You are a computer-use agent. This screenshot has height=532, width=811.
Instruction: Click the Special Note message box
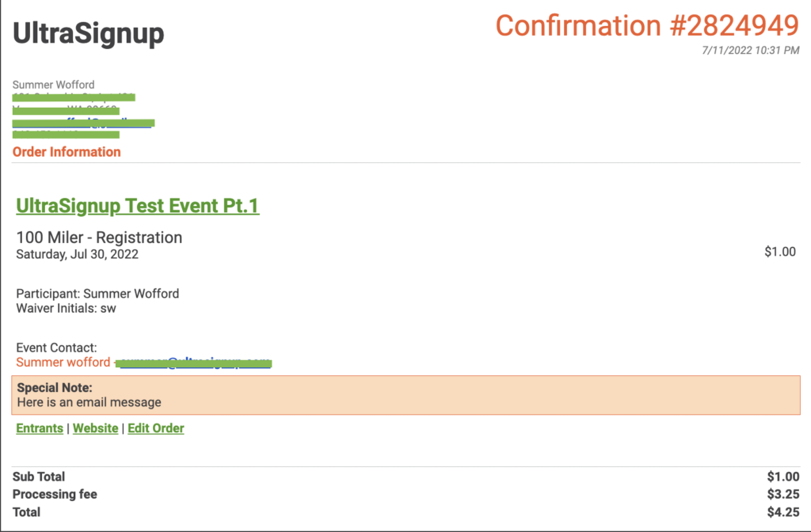(407, 395)
